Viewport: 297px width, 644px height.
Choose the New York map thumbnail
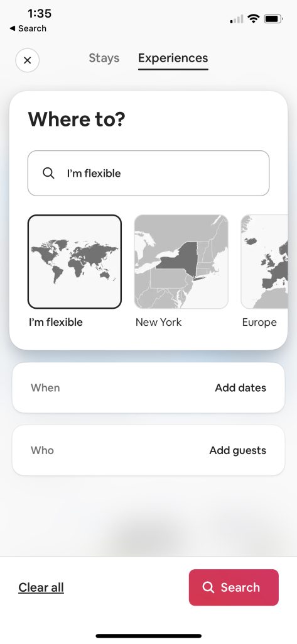[x=181, y=262]
